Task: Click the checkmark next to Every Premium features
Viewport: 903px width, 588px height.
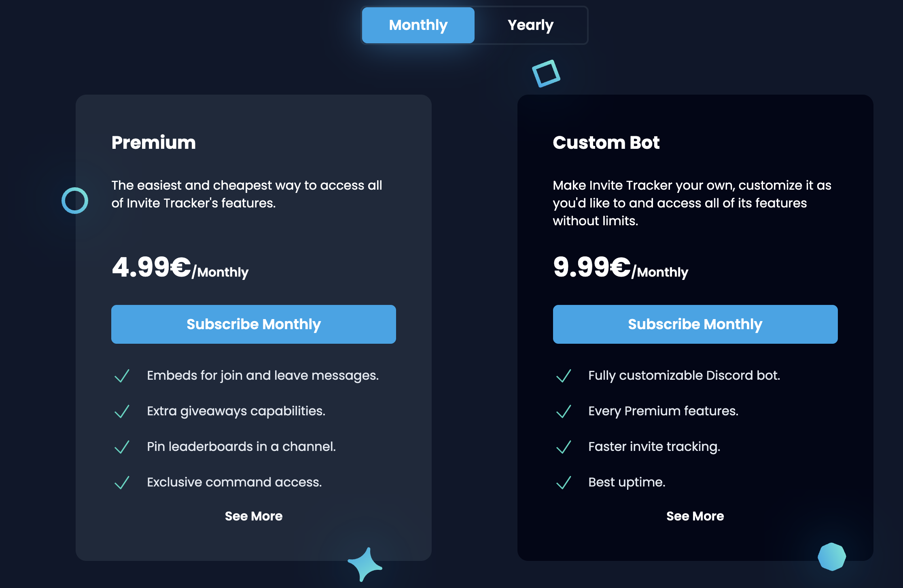Action: click(x=564, y=411)
